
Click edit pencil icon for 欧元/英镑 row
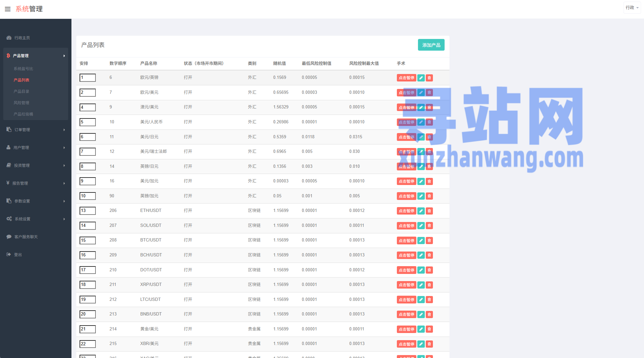pyautogui.click(x=421, y=78)
